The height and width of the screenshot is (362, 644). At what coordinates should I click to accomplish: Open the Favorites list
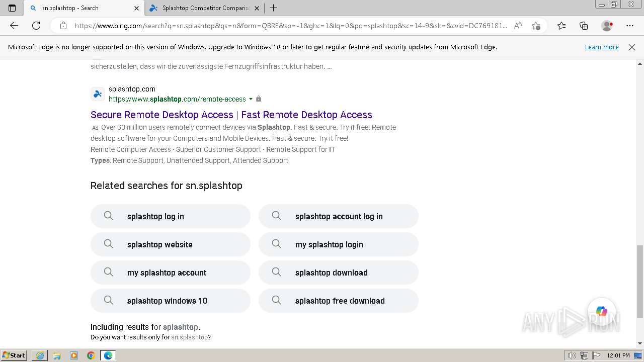pos(561,26)
